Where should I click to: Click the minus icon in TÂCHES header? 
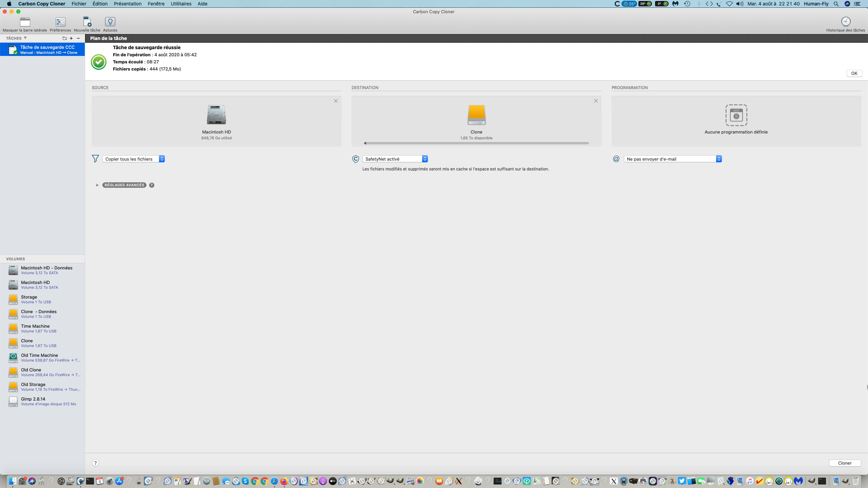click(x=78, y=38)
